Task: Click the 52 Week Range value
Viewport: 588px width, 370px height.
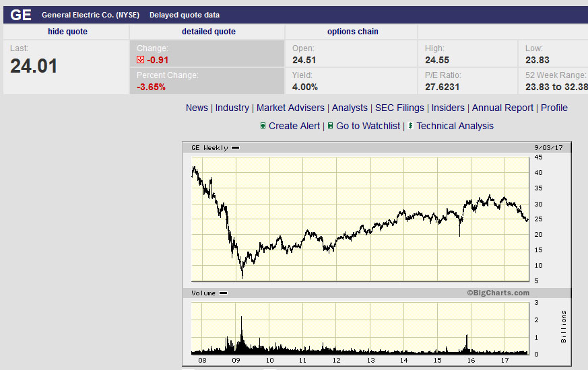Action: click(556, 87)
